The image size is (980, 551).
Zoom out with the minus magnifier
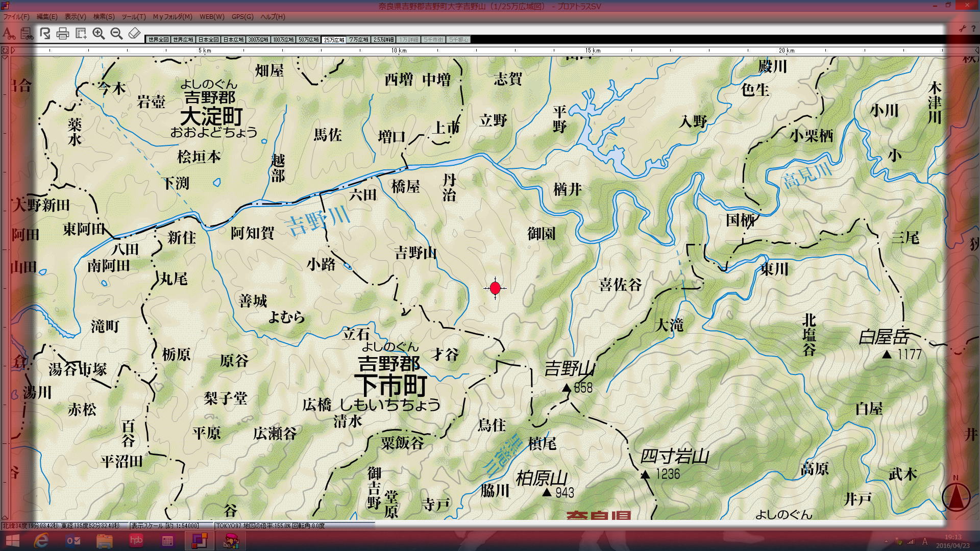pyautogui.click(x=116, y=34)
